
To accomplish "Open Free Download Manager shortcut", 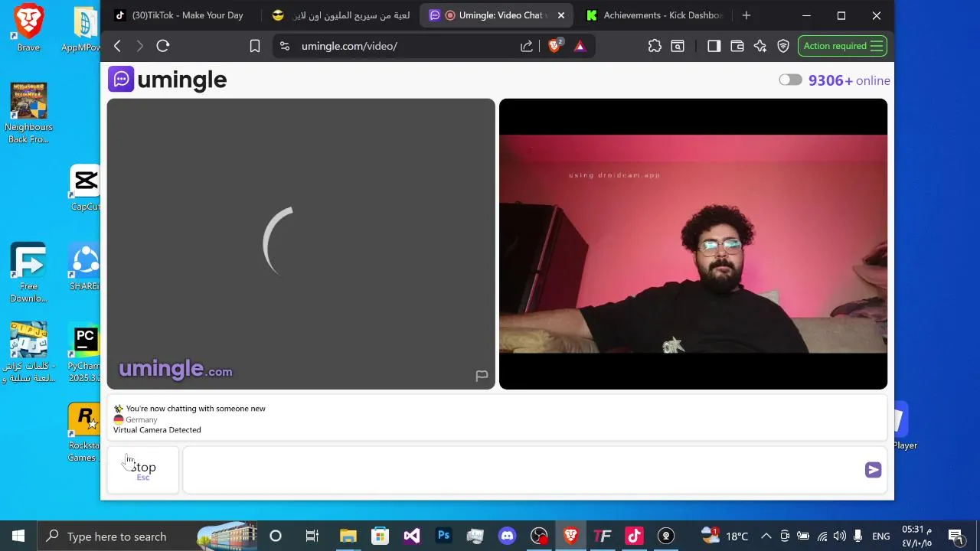I will tap(28, 272).
